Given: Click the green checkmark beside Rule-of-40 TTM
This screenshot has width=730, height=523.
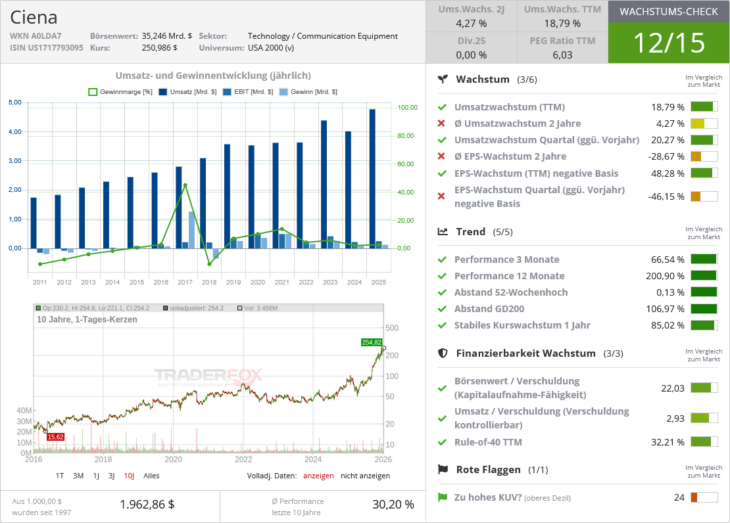Looking at the screenshot, I should [x=442, y=442].
